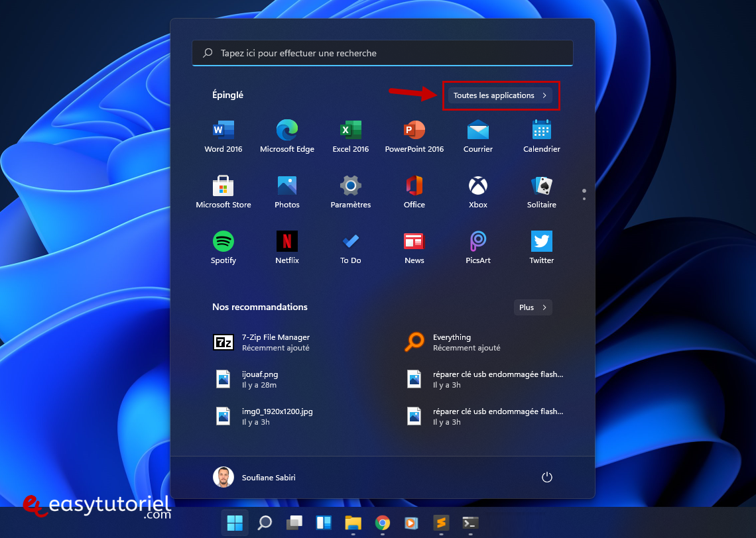Viewport: 756px width, 538px height.
Task: Open Word 2016 pinned app
Action: [223, 136]
